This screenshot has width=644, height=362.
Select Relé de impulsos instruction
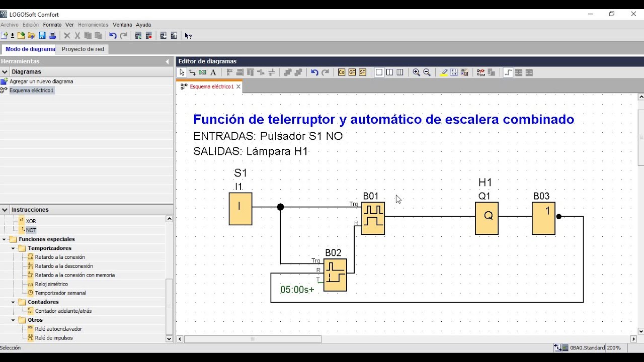54,338
